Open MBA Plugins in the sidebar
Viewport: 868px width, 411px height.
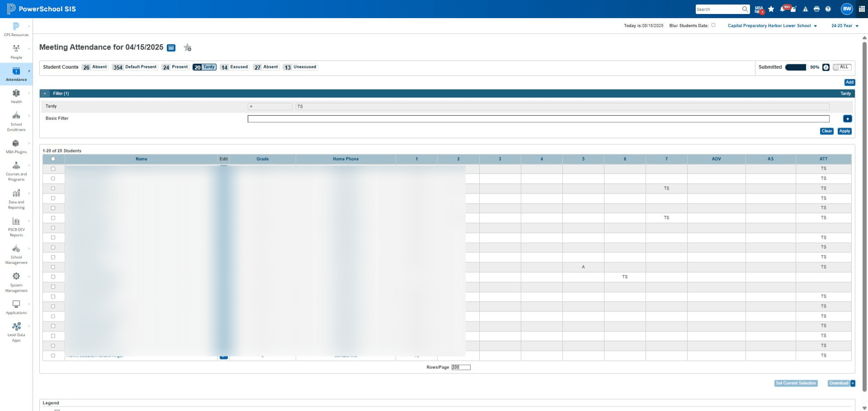16,146
